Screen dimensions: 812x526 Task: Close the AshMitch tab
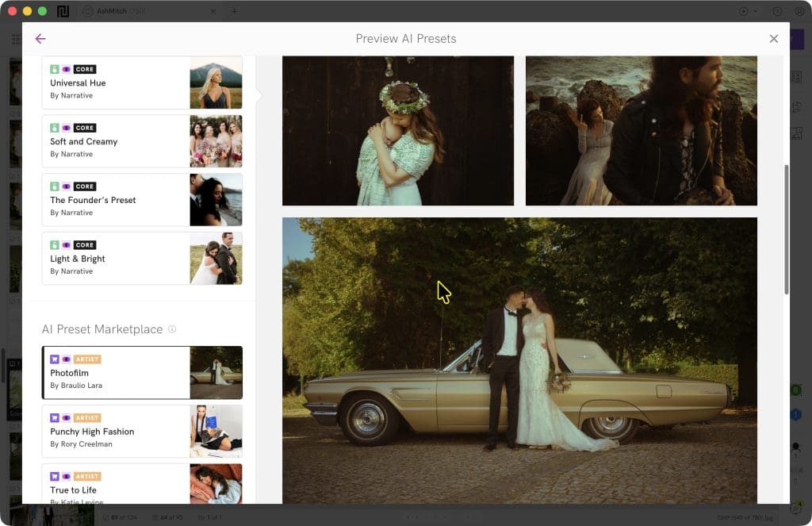point(213,11)
